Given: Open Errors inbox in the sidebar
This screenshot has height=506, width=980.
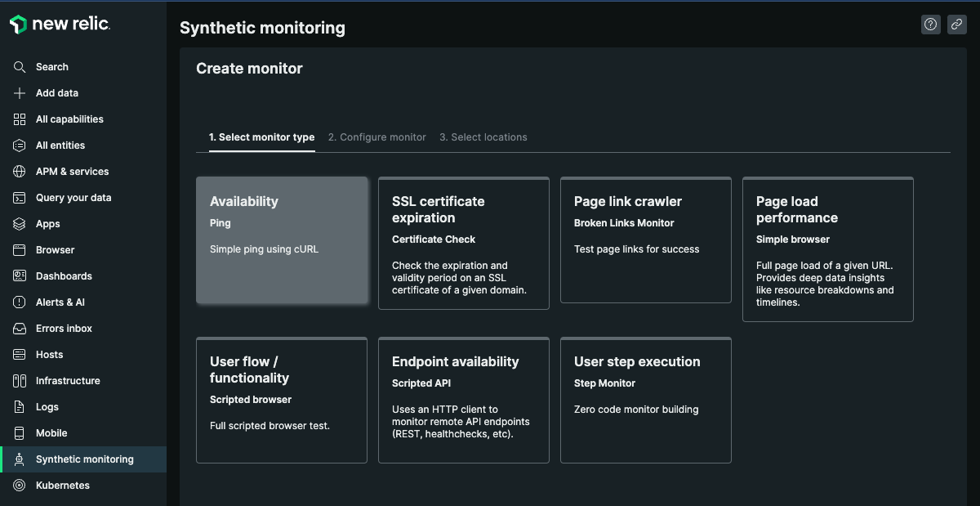Looking at the screenshot, I should coord(64,329).
